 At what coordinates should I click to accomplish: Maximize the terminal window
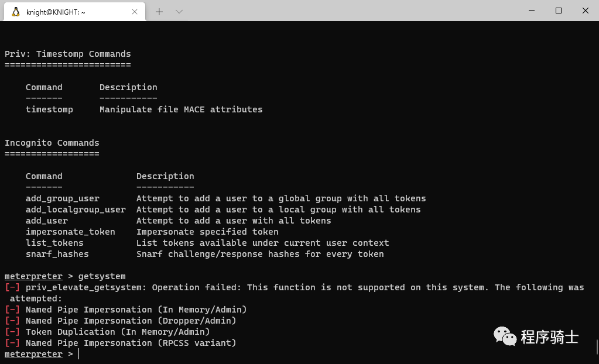coord(559,11)
